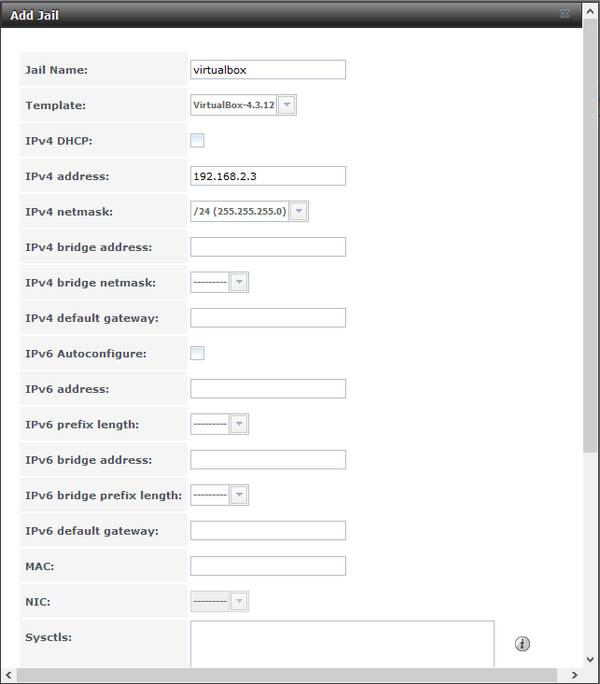Close the Add Jail dialog

tap(564, 14)
